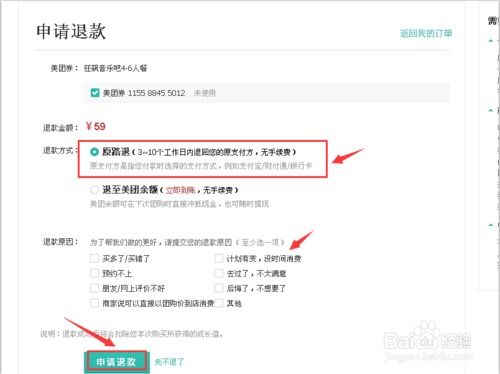This screenshot has width=500, height=374.
Task: Select the 原路退 refund radio option
Action: tap(94, 152)
